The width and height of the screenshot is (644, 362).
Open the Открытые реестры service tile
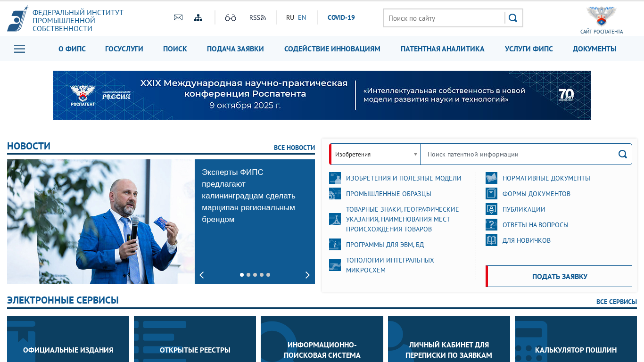195,339
